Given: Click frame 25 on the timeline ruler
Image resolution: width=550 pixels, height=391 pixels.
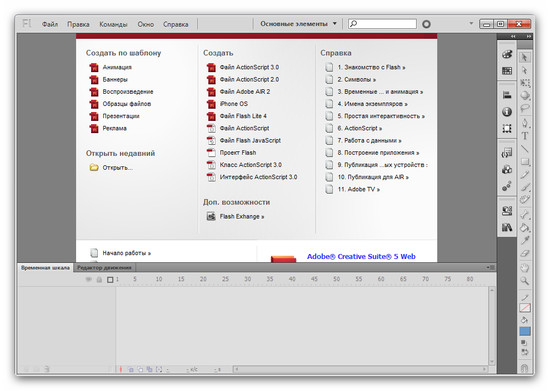Looking at the screenshot, I should pyautogui.click(x=225, y=279).
